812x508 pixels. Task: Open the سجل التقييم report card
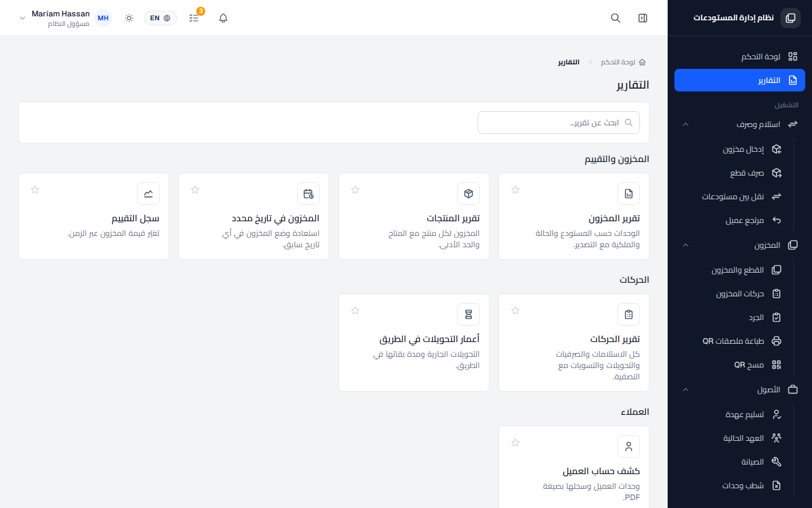click(x=94, y=216)
